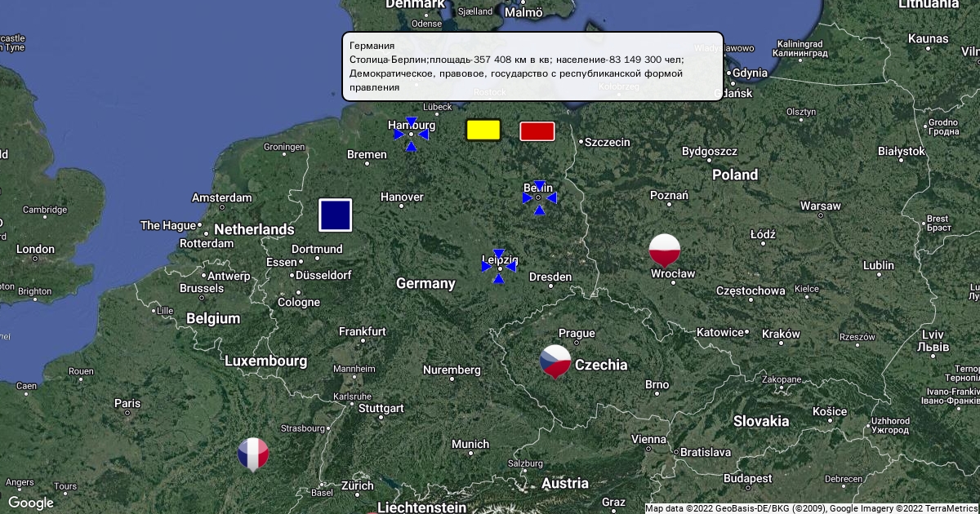
Task: Select the yellow rectangle swatch
Action: point(483,131)
